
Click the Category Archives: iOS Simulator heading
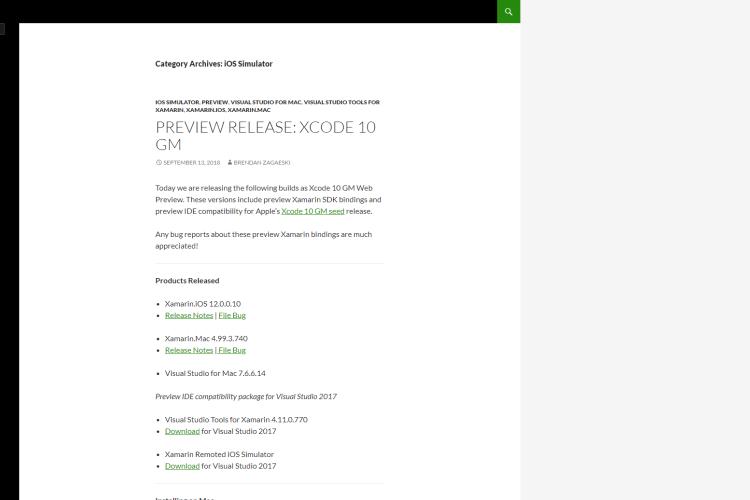(214, 64)
